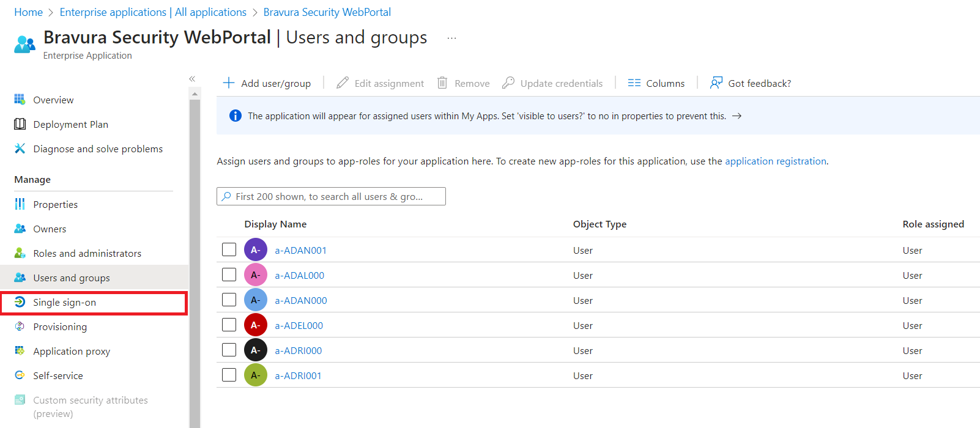The width and height of the screenshot is (980, 428).
Task: Click the blue avatar for a-ADAN000
Action: (256, 300)
